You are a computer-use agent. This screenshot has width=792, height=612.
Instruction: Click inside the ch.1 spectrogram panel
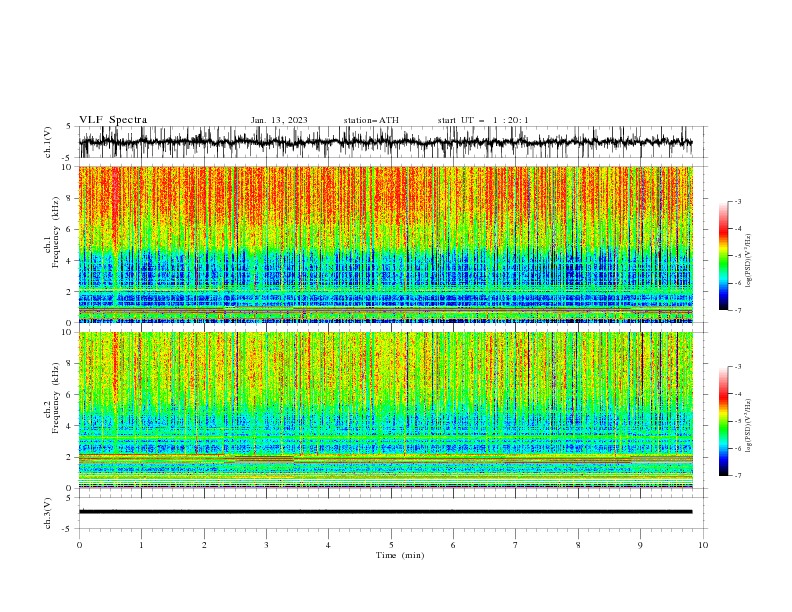point(386,244)
